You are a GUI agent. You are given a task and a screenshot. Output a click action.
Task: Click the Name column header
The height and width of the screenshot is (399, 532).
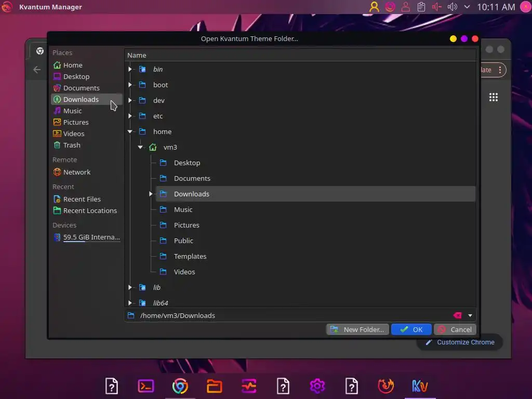[x=300, y=55]
